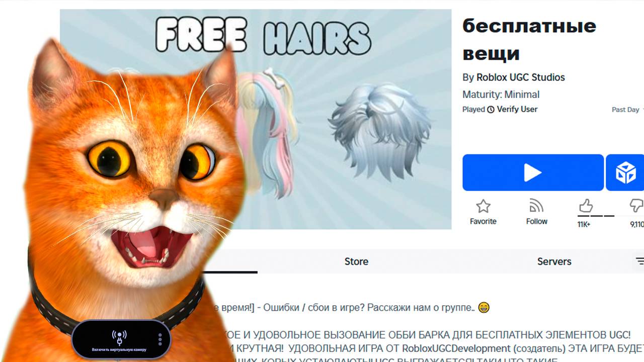This screenshot has width=644, height=362.
Task: Switch to the Store tab
Action: click(356, 261)
